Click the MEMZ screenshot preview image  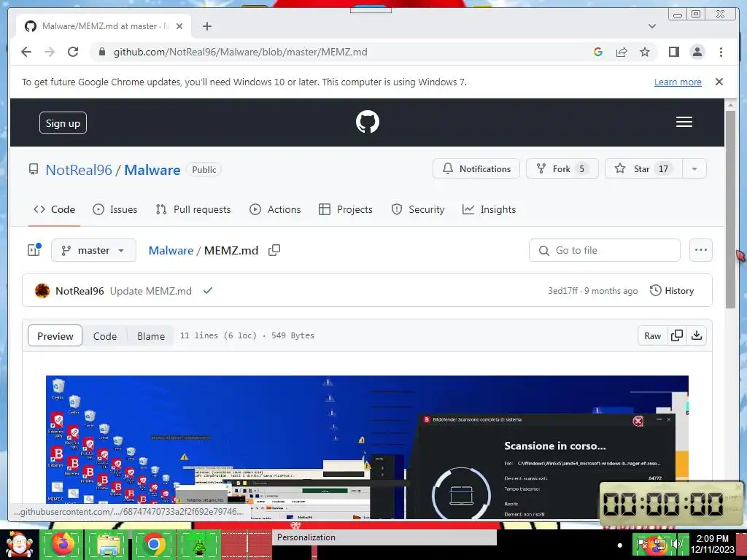(x=367, y=447)
